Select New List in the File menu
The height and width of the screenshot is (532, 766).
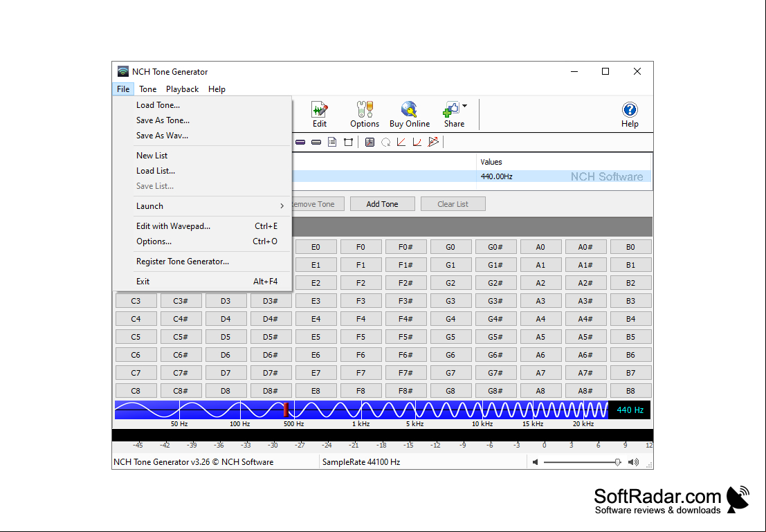[x=202, y=156]
